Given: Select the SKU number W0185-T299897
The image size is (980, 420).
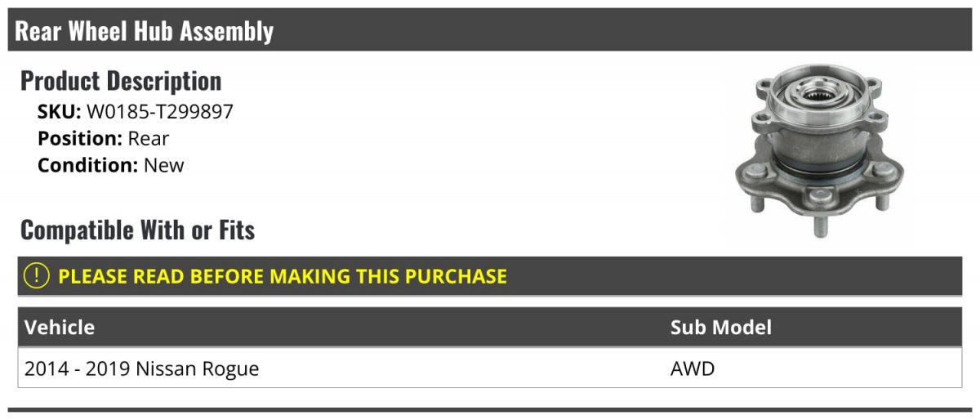Looking at the screenshot, I should tap(160, 111).
